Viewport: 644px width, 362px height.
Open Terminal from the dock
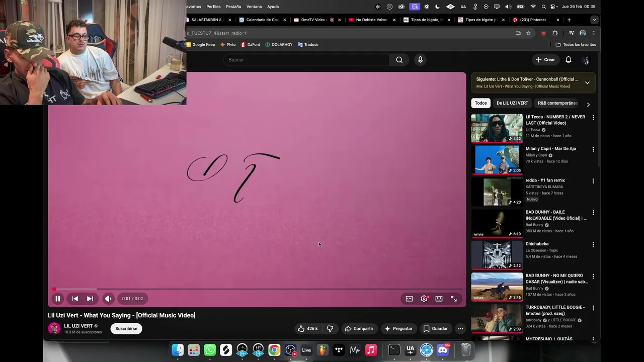[394, 350]
